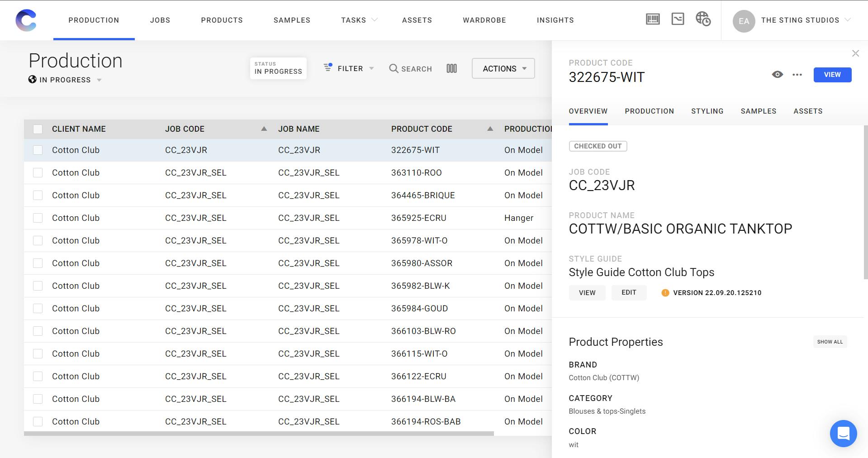
Task: Open the three-dot more options menu
Action: pyautogui.click(x=797, y=75)
